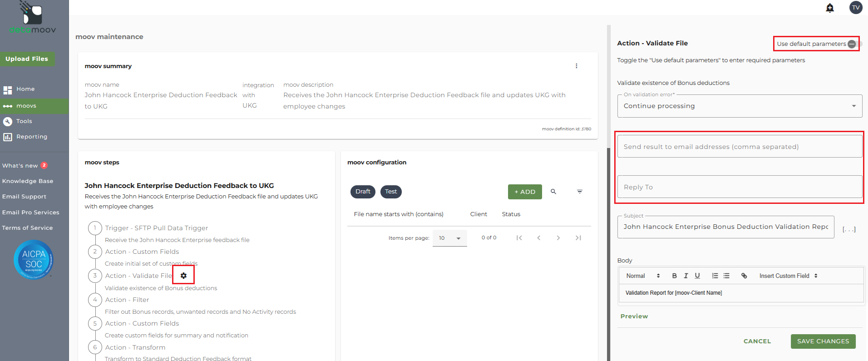
Task: Sort by Client column header
Action: [x=478, y=214]
